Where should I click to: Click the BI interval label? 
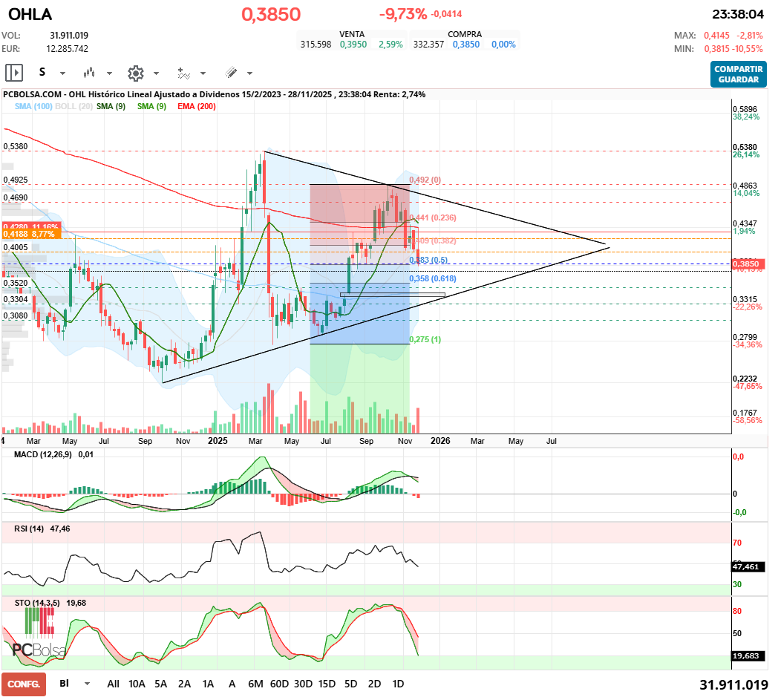[x=64, y=683]
